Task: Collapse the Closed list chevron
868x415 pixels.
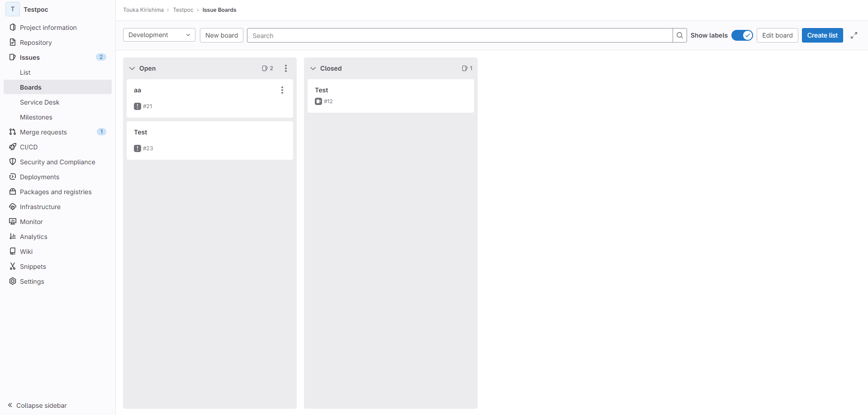Action: (x=313, y=68)
